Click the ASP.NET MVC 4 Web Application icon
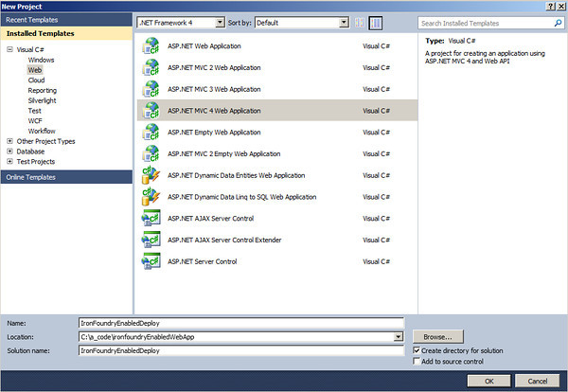Image resolution: width=568 pixels, height=392 pixels. pyautogui.click(x=151, y=111)
